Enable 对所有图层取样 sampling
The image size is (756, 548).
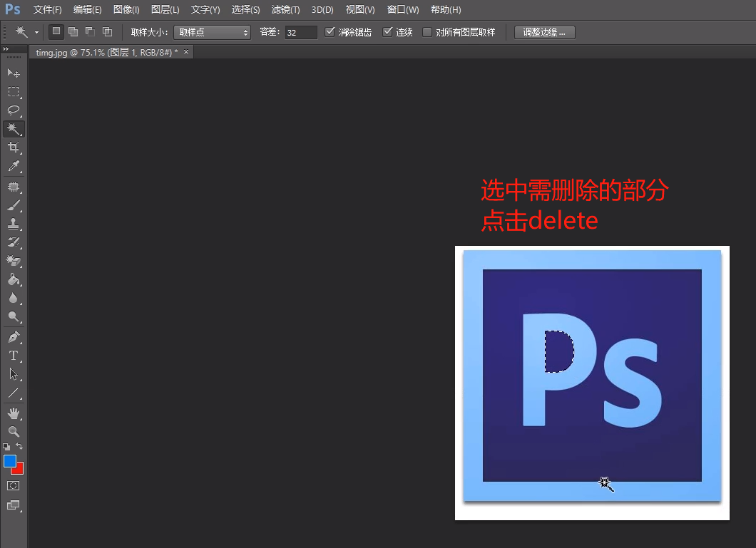(426, 31)
